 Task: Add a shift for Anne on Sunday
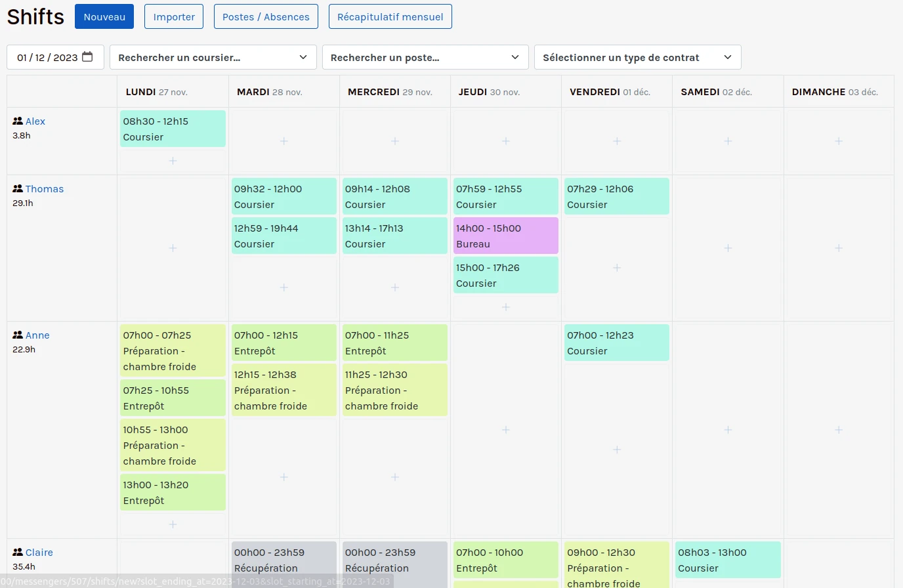click(839, 430)
